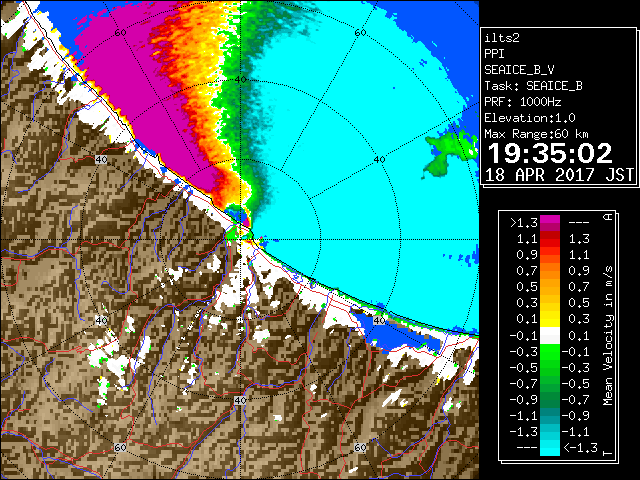Click the "PRF: 1000Hz" line

pos(523,102)
